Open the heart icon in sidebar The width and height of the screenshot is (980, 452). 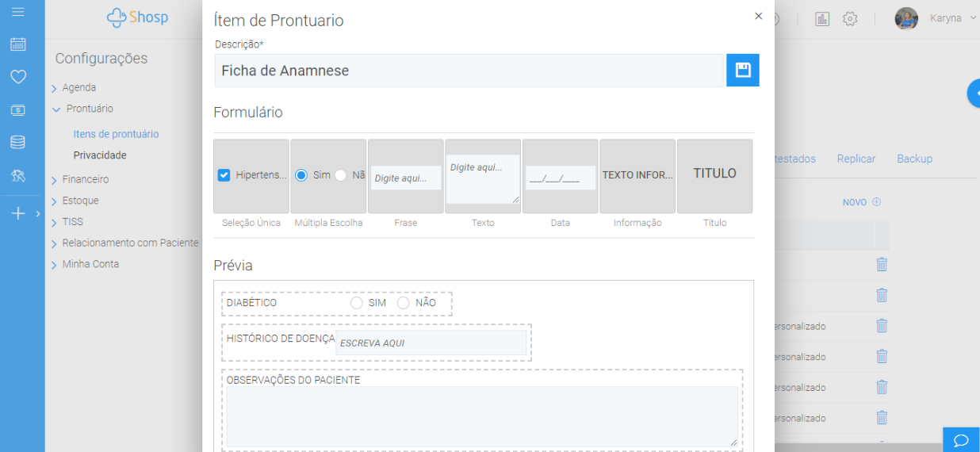pos(17,77)
